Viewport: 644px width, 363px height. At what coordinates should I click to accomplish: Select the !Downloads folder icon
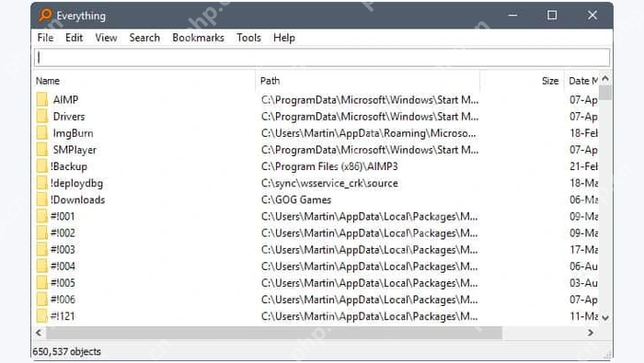[x=42, y=199]
